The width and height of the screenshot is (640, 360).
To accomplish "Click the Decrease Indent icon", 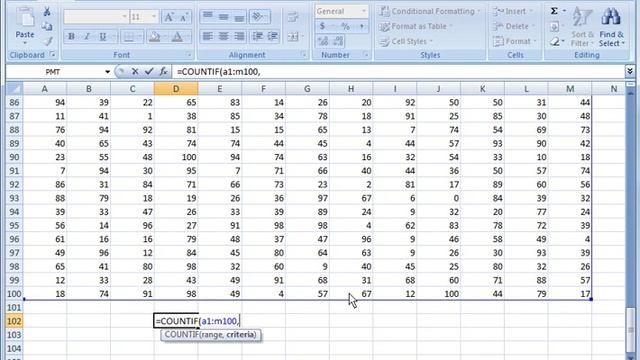I will pyautogui.click(x=257, y=37).
